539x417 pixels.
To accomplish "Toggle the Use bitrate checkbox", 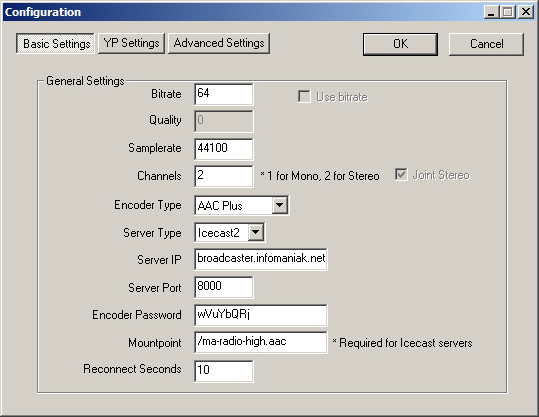I will (x=304, y=97).
